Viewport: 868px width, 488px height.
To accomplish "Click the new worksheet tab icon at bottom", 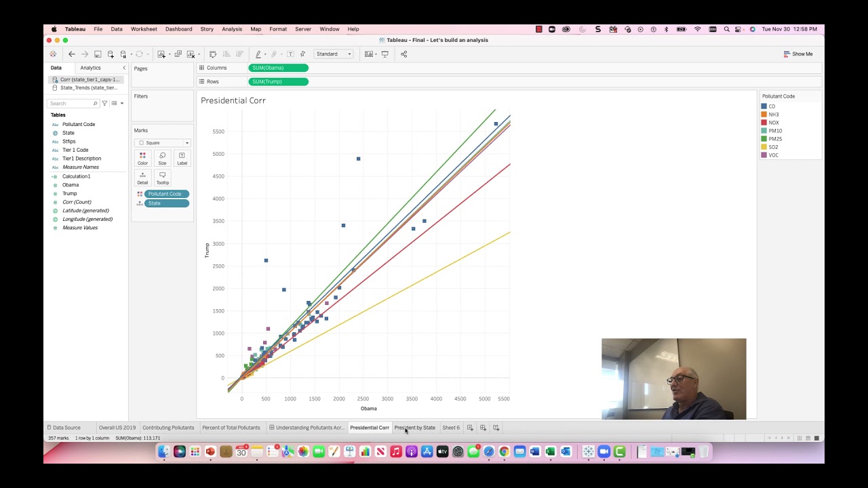I will 470,428.
